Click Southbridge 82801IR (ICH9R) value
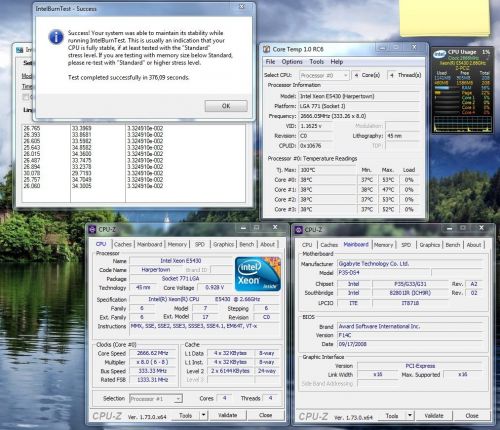Screen dimensions: 500x430 pyautogui.click(x=410, y=293)
